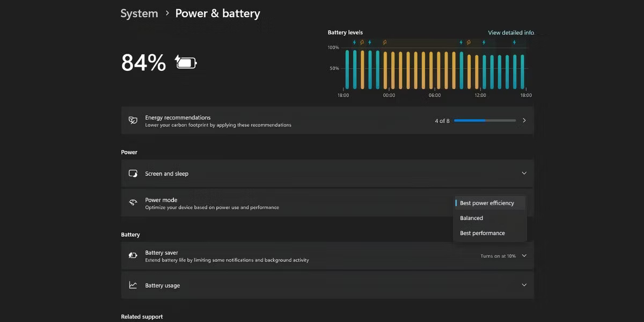Click the Power & battery page heading
This screenshot has height=322, width=644.
[x=218, y=13]
